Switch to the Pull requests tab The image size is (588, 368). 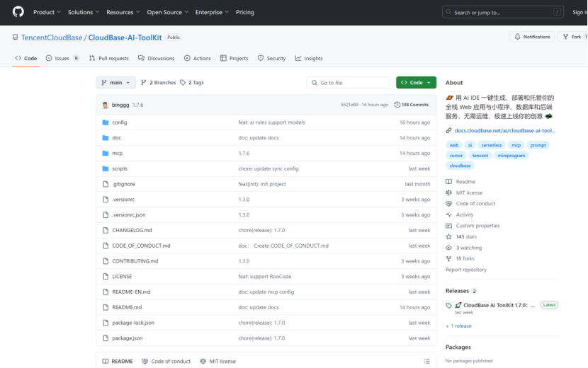(x=109, y=59)
